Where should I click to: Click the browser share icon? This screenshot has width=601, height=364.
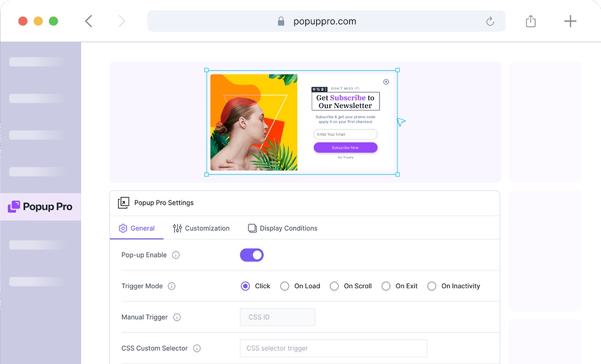coord(530,22)
